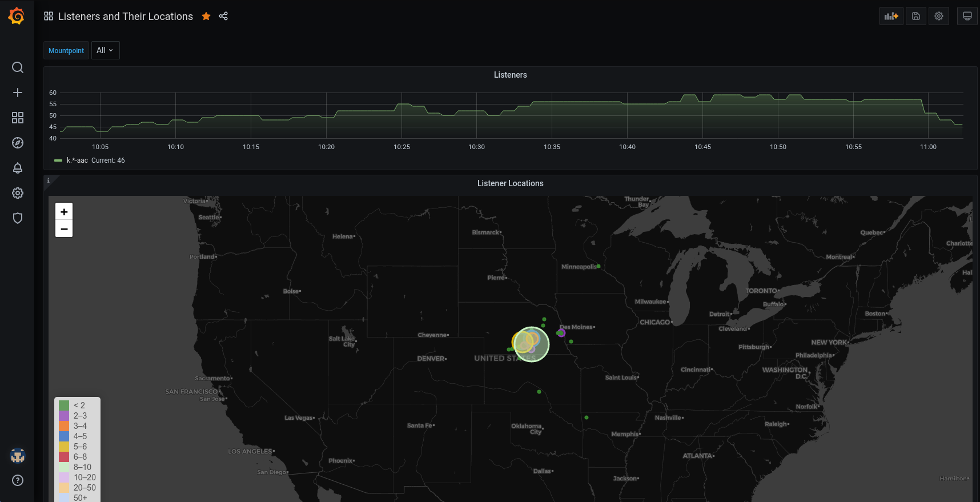The width and height of the screenshot is (980, 502).
Task: Open the search magnifier in sidebar
Action: tap(18, 67)
